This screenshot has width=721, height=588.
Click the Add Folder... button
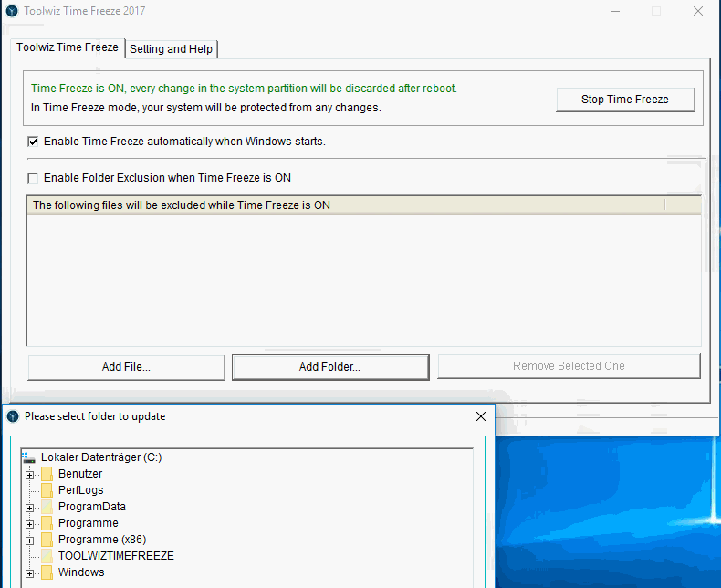pyautogui.click(x=330, y=367)
